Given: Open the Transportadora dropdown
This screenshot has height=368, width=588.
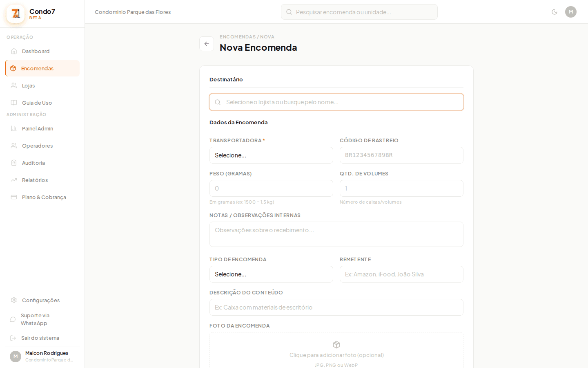Looking at the screenshot, I should point(271,155).
